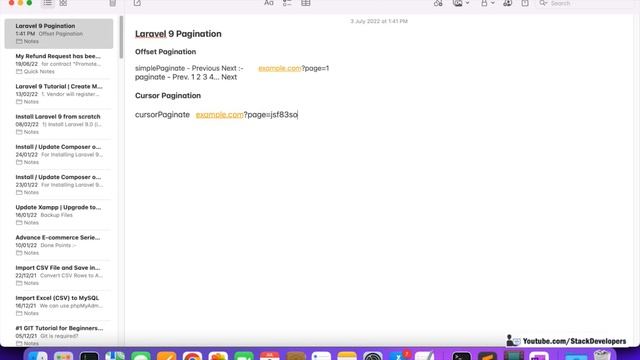
Task: Select the Laravel 9 Pagination note
Action: [x=59, y=33]
